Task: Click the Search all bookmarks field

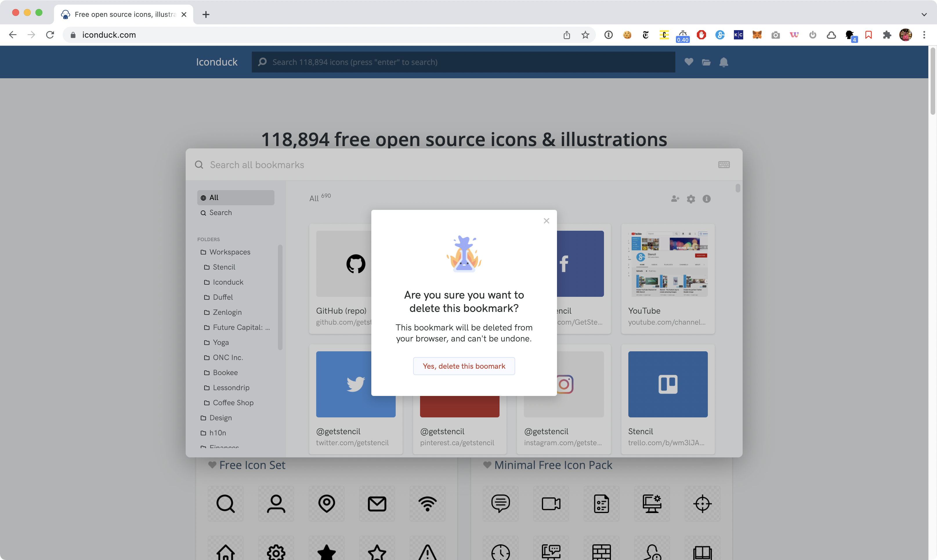Action: click(x=453, y=165)
